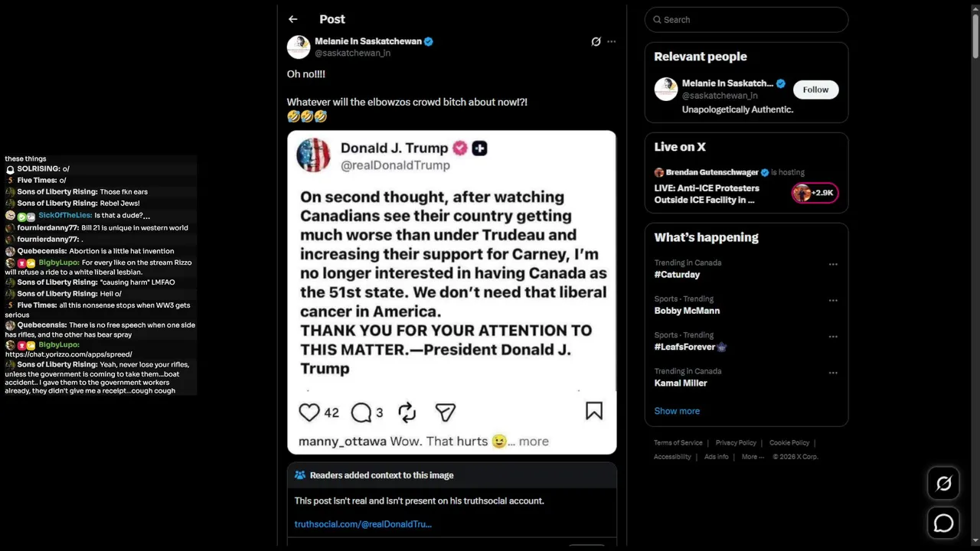Click the repost arrows icon in the image
Screen dimensions: 980x551
[407, 412]
